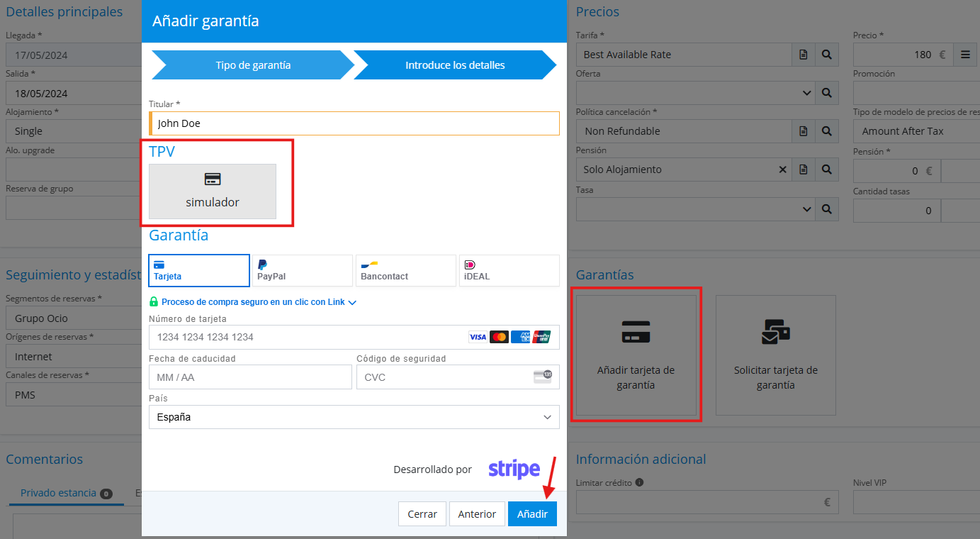Choose PayPal as payment method
Screen dimensions: 980x539
click(x=303, y=270)
